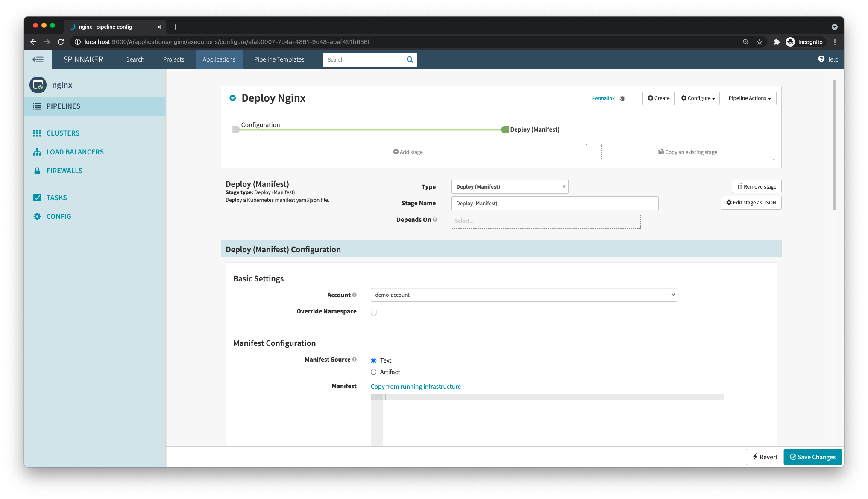
Task: Go to the Clusters section
Action: coord(63,133)
